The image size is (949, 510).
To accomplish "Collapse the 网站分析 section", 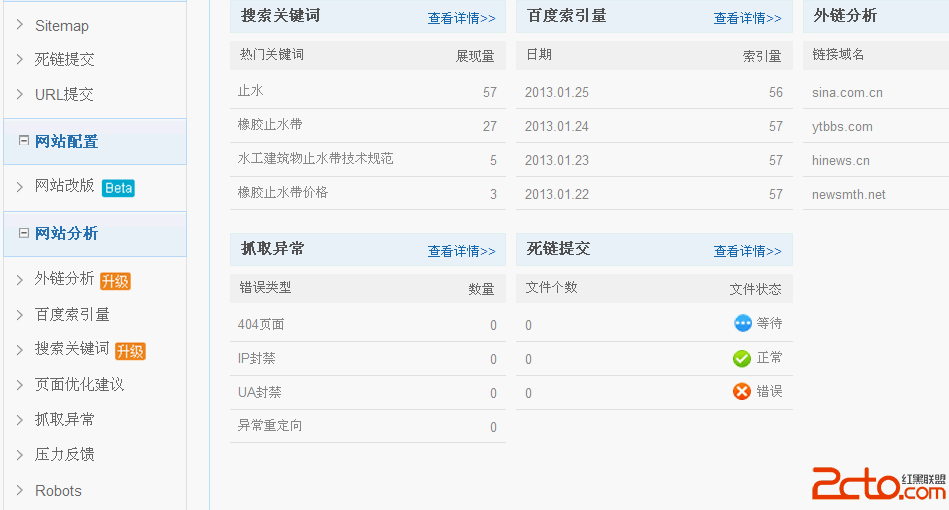I will pos(24,233).
